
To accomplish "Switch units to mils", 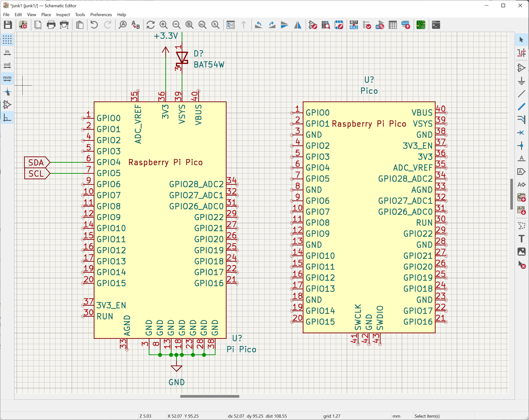I will coord(7,65).
